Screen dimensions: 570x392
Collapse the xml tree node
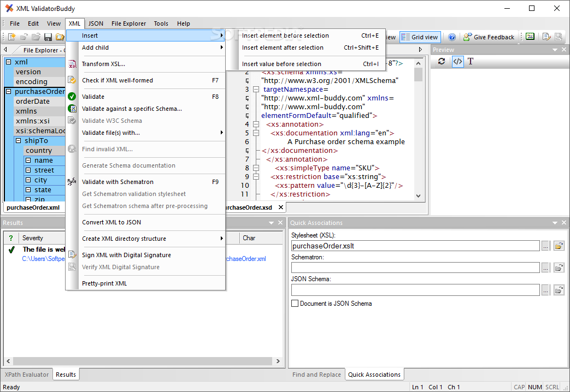pyautogui.click(x=9, y=62)
